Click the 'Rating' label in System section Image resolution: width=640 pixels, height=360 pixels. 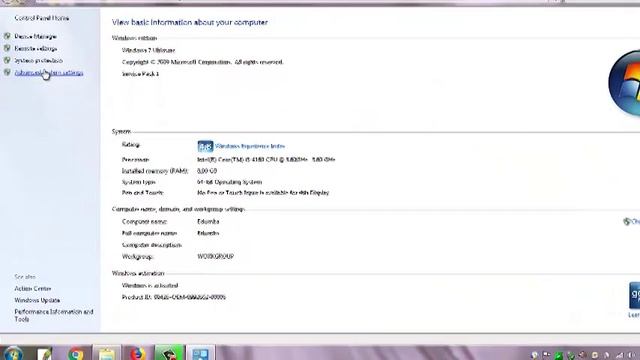click(131, 144)
